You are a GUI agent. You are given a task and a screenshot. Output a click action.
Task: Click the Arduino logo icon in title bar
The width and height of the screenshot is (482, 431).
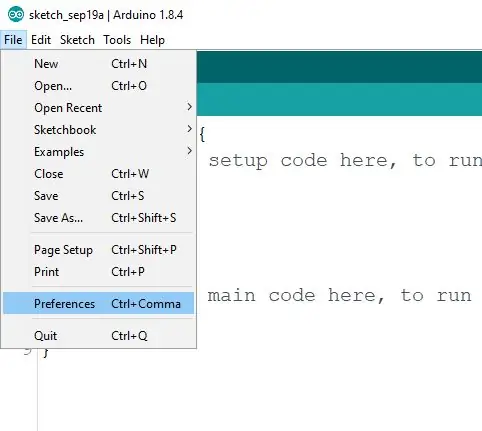click(16, 15)
